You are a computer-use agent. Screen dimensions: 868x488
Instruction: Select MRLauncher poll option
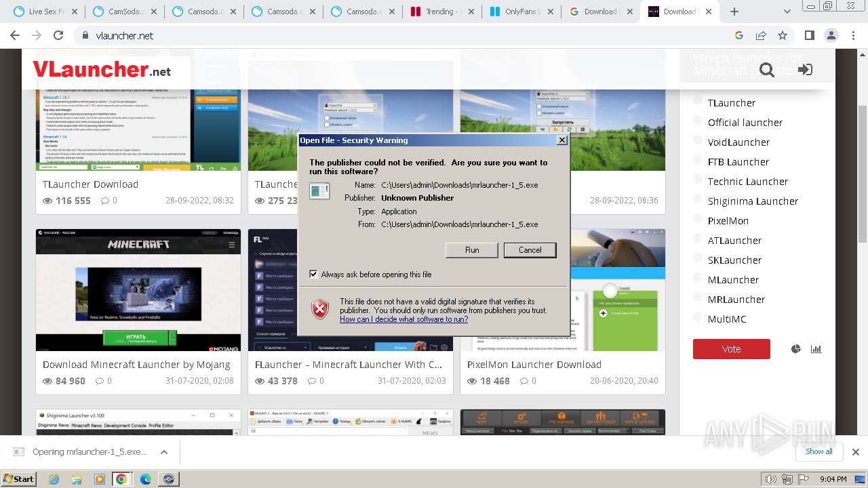tap(698, 298)
